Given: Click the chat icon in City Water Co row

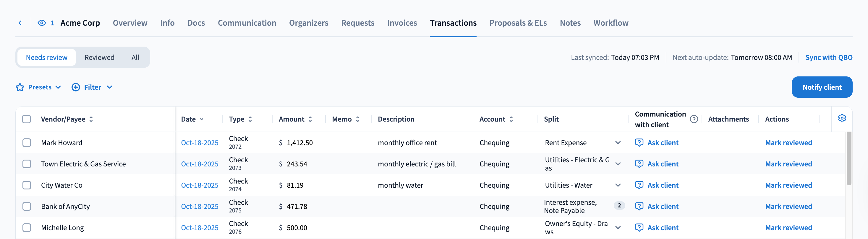Looking at the screenshot, I should click(639, 185).
